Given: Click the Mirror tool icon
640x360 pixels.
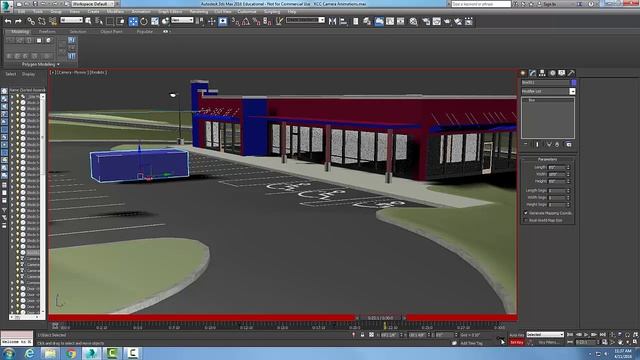Looking at the screenshot, I should tap(332, 22).
